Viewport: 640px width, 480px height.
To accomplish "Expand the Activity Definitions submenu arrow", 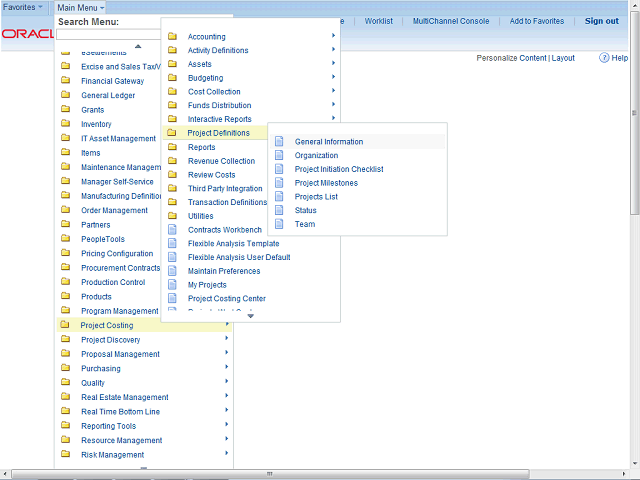I will 333,49.
